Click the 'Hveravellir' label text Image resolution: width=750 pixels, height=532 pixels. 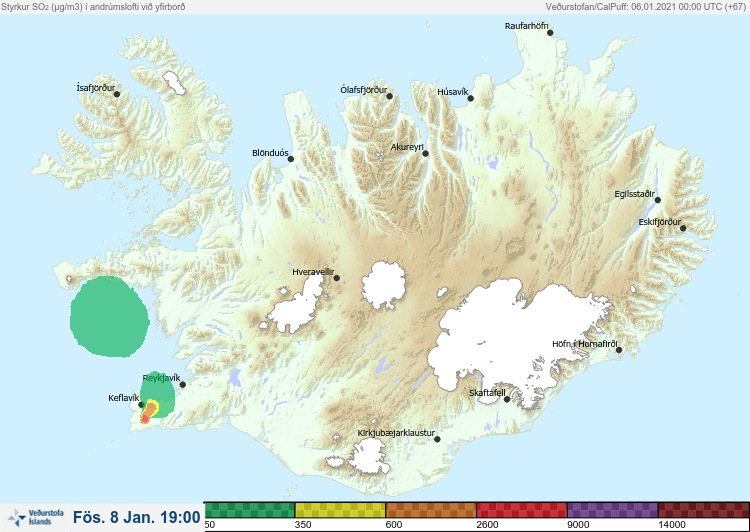tap(313, 272)
